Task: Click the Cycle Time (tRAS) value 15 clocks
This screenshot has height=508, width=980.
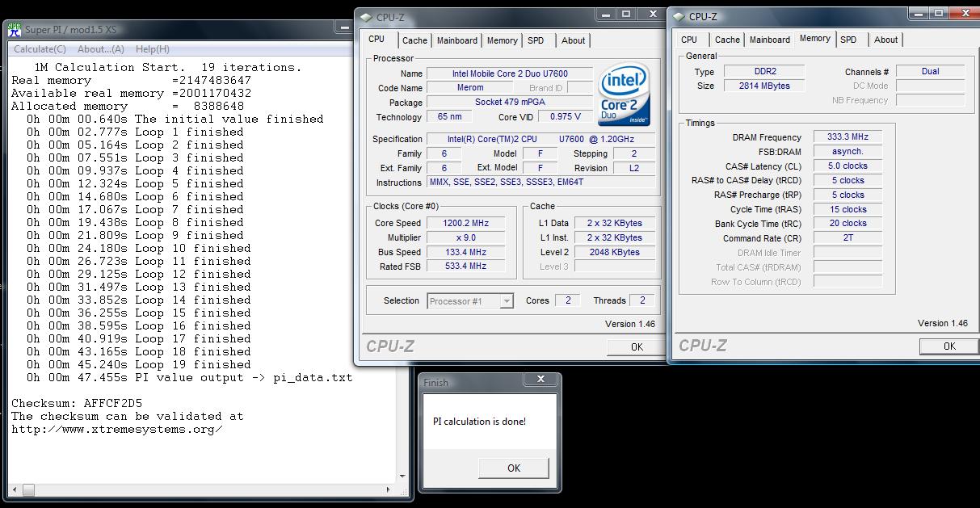Action: [848, 209]
